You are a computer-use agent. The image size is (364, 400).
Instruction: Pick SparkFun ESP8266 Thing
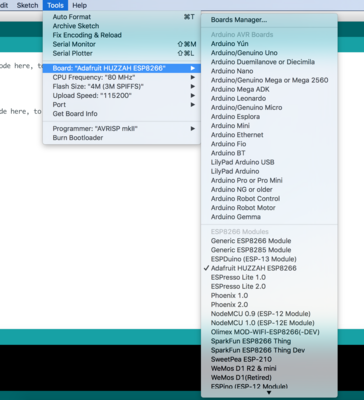tap(269, 341)
